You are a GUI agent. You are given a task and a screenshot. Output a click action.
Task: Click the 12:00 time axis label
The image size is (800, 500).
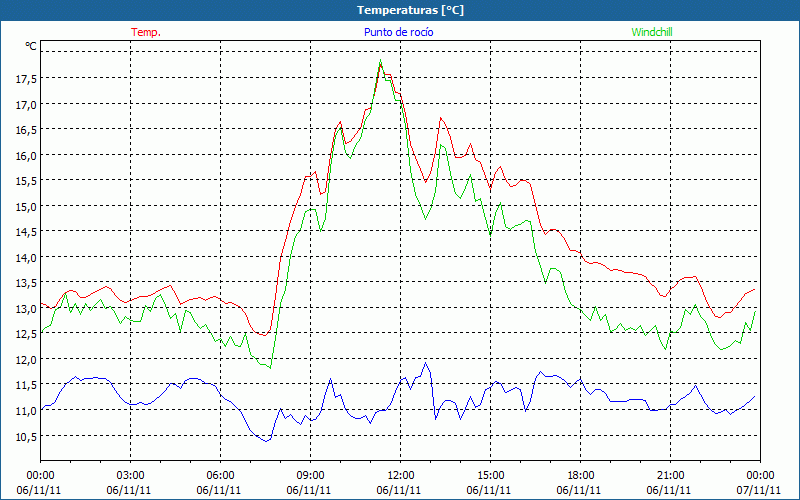pyautogui.click(x=401, y=476)
